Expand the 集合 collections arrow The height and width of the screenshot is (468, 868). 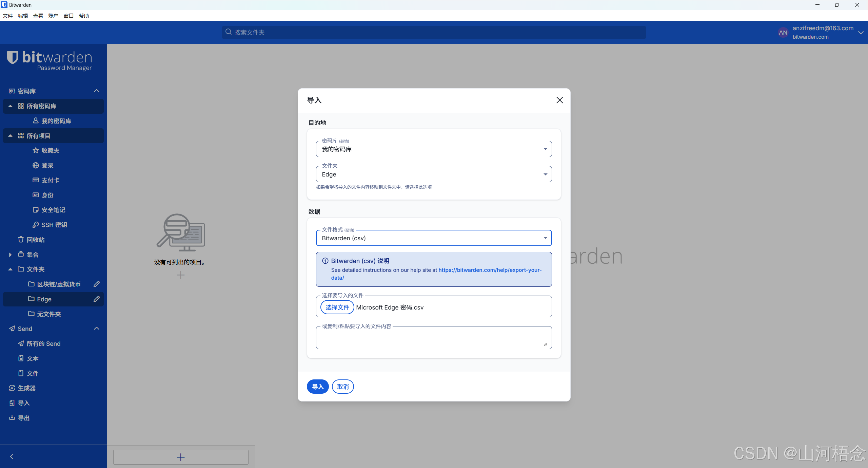click(10, 255)
